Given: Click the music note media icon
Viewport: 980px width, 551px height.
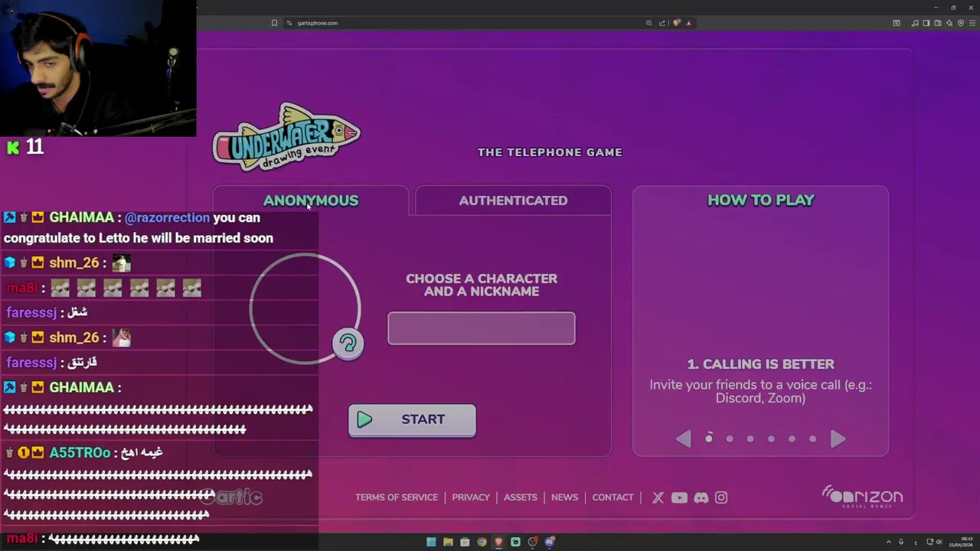Looking at the screenshot, I should point(915,23).
